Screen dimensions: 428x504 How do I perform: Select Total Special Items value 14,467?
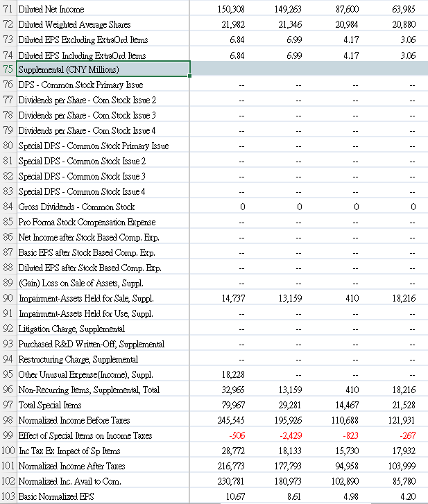point(347,406)
